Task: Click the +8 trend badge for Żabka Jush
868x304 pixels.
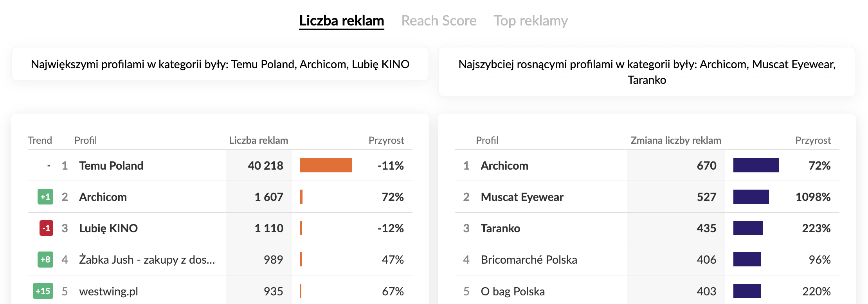Action: click(x=45, y=259)
